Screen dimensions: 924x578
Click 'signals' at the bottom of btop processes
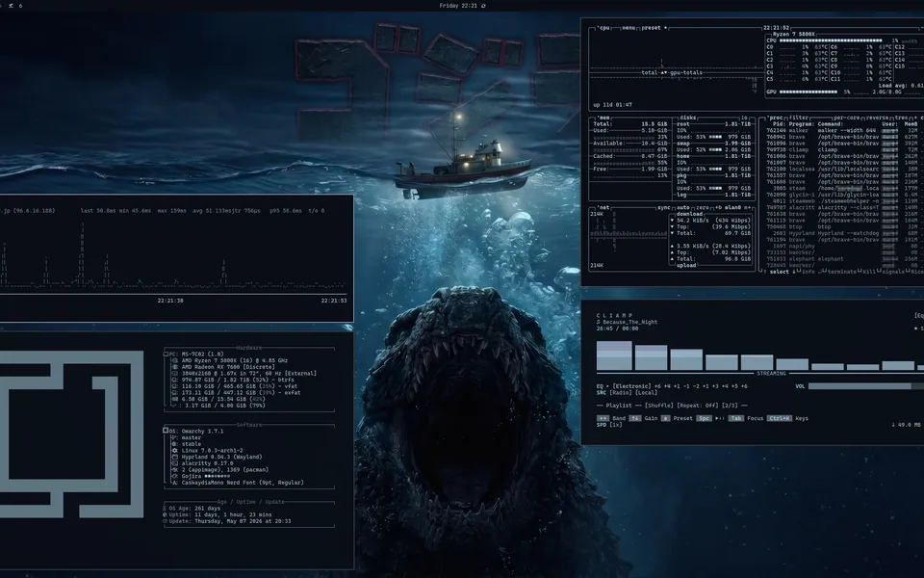(x=892, y=272)
